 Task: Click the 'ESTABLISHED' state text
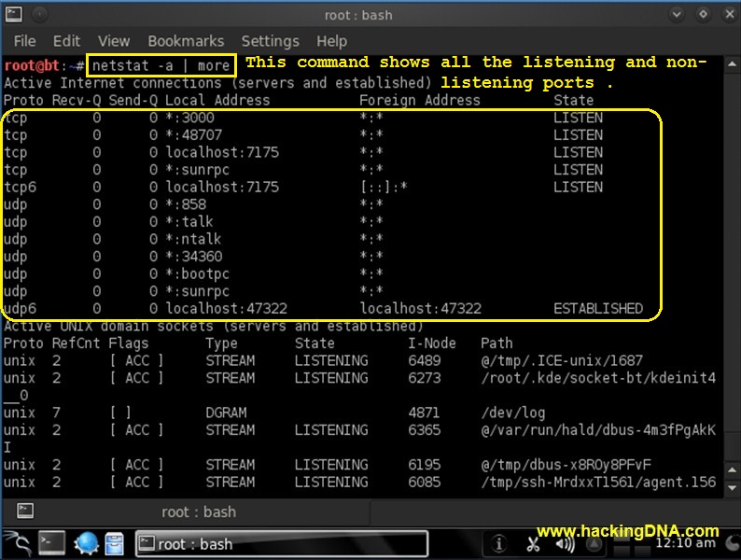[x=598, y=309]
